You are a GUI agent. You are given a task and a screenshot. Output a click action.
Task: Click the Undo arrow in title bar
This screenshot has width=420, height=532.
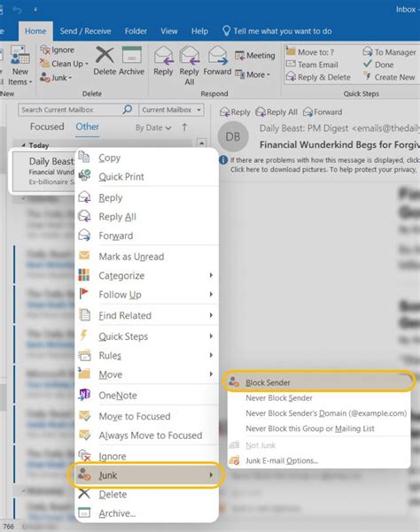pyautogui.click(x=17, y=10)
